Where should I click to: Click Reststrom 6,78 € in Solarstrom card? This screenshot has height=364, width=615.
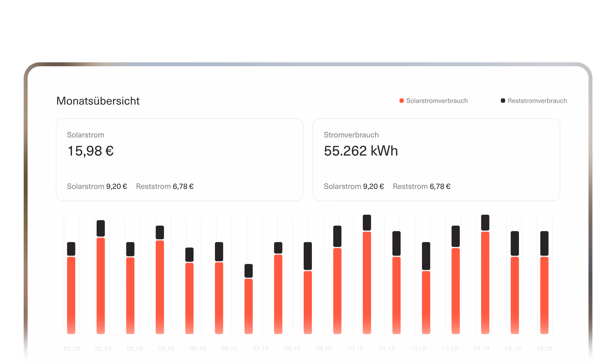coord(165,186)
